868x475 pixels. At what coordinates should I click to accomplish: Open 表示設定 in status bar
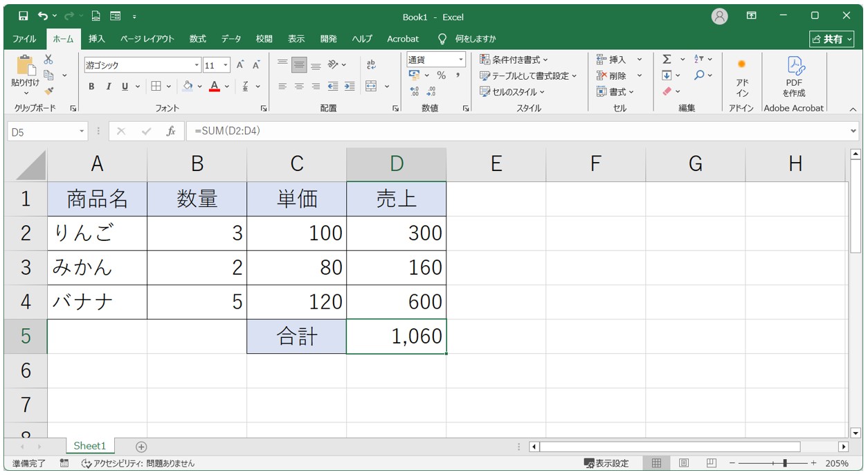pos(606,463)
